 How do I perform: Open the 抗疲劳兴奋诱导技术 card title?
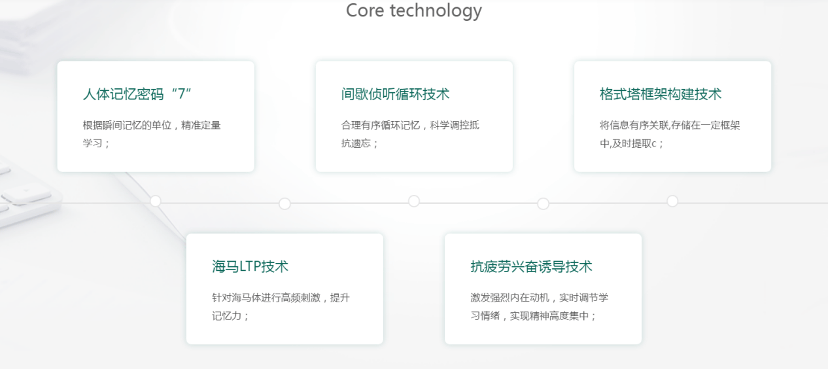point(531,267)
